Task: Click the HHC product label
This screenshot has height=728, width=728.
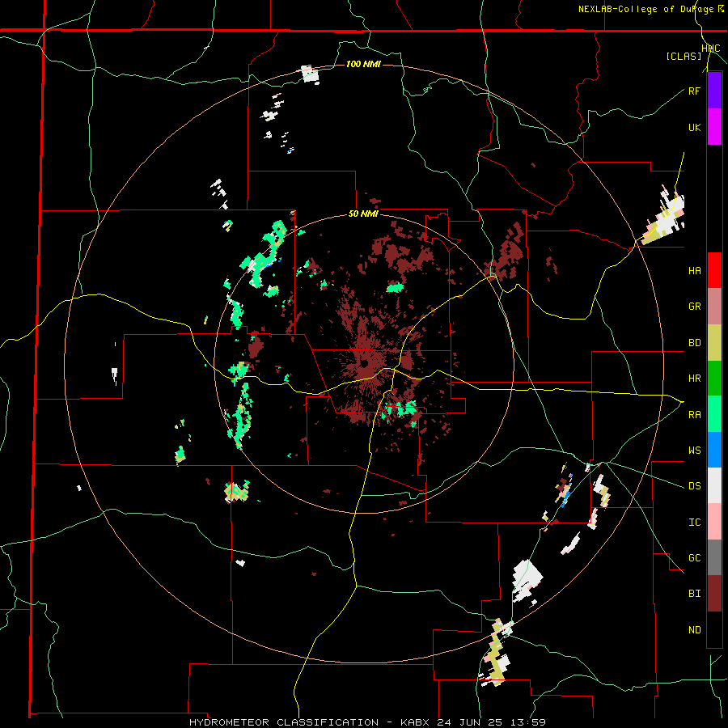Action: (x=711, y=49)
